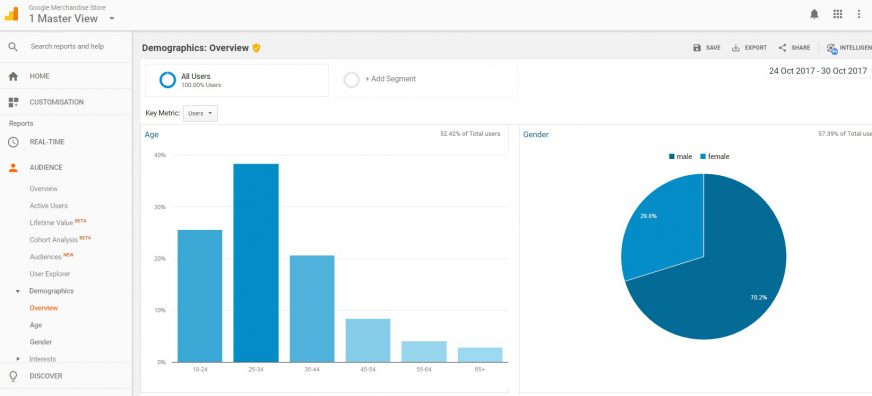Click the Share button
Image resolution: width=872 pixels, height=396 pixels.
pos(794,48)
